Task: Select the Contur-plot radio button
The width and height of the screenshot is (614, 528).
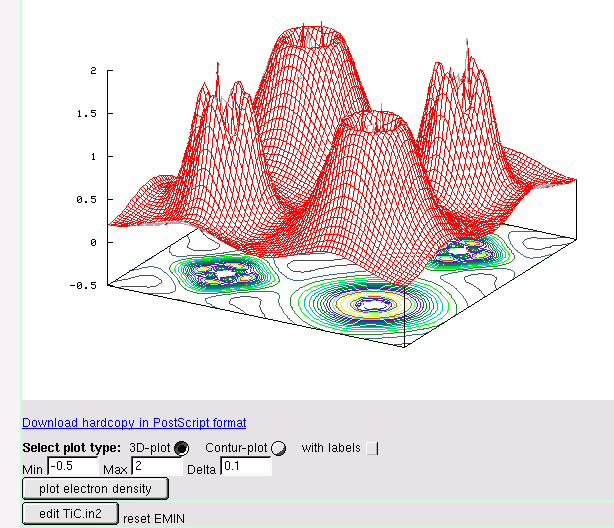Action: tap(278, 448)
